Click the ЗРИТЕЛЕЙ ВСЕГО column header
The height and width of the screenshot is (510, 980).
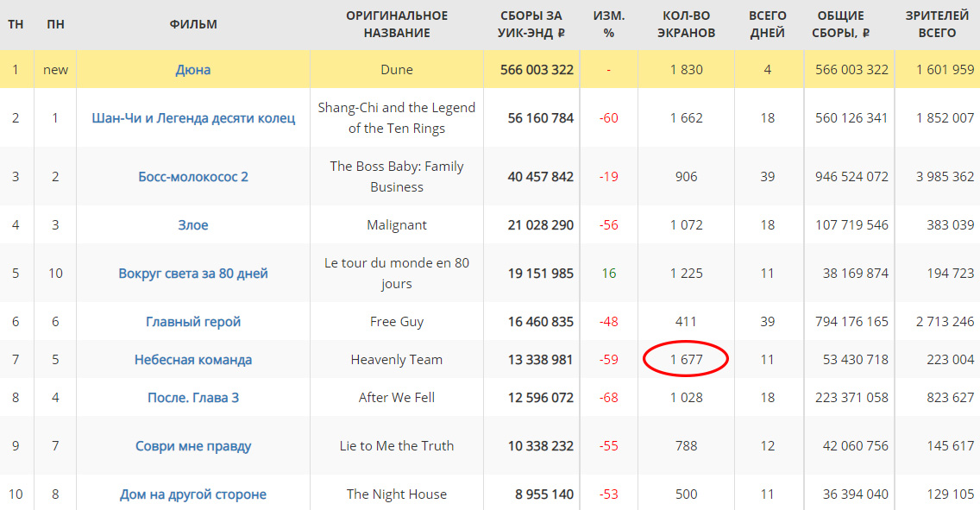(937, 24)
